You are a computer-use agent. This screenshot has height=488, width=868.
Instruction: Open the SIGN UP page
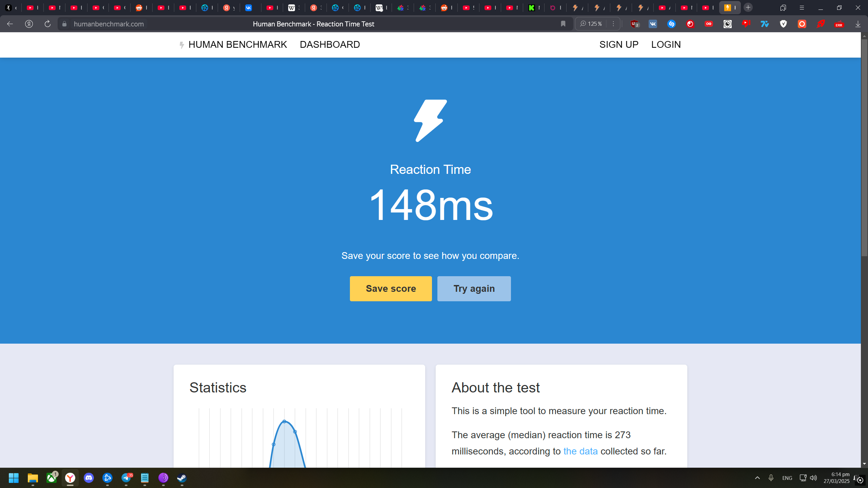(x=619, y=45)
